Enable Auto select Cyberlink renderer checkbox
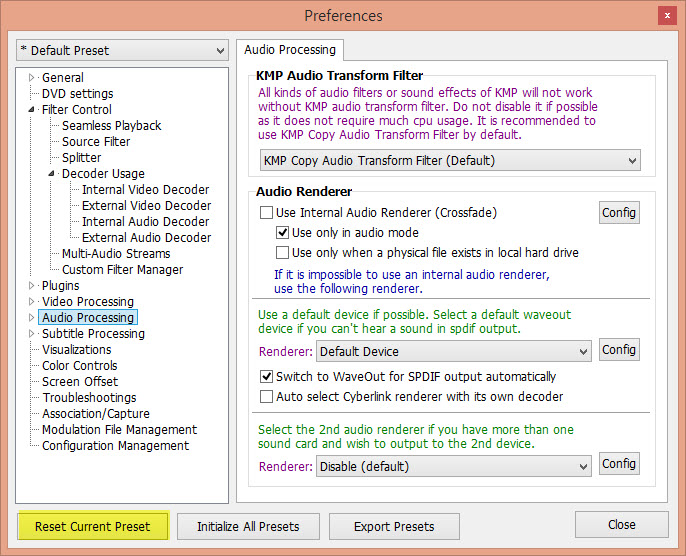Viewport: 686px width, 556px height. (266, 396)
